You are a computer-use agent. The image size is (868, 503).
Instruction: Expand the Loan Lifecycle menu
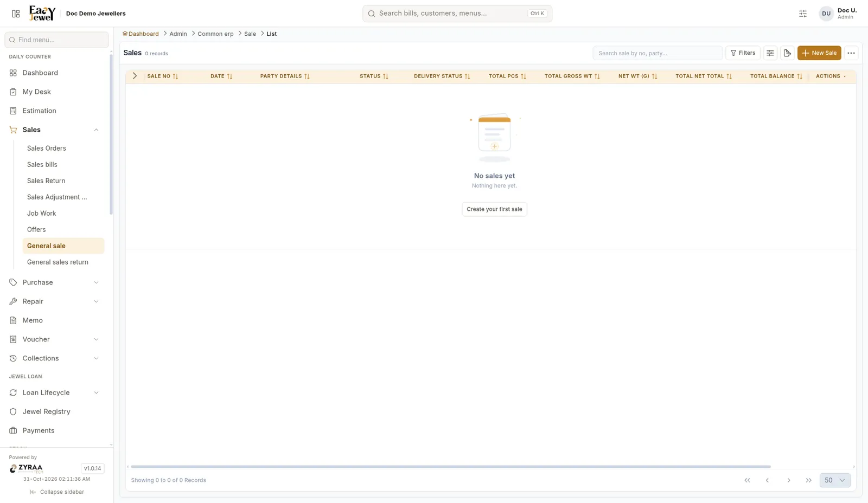click(x=96, y=393)
